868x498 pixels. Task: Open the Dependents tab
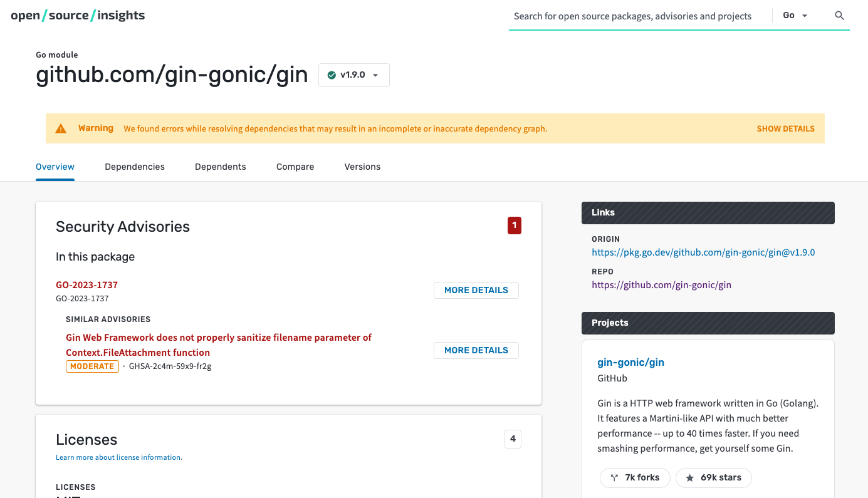(220, 167)
